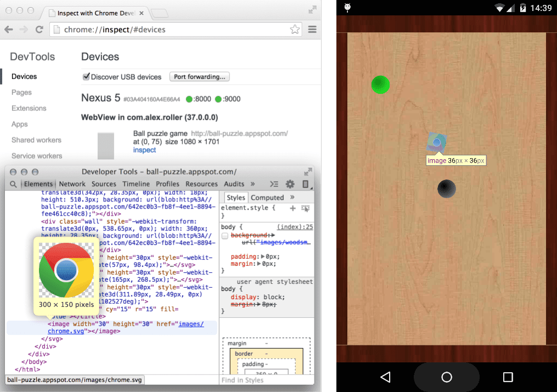Click the device mode icon in DevTools

306,185
